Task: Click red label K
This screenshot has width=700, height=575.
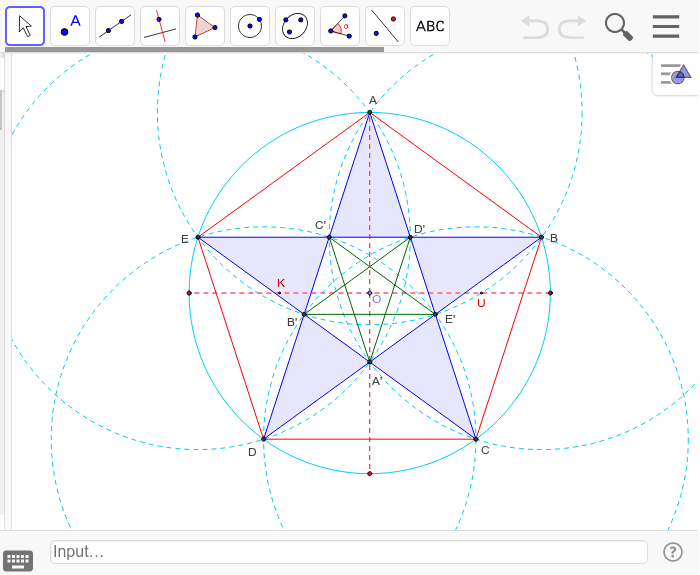Action: pos(281,283)
